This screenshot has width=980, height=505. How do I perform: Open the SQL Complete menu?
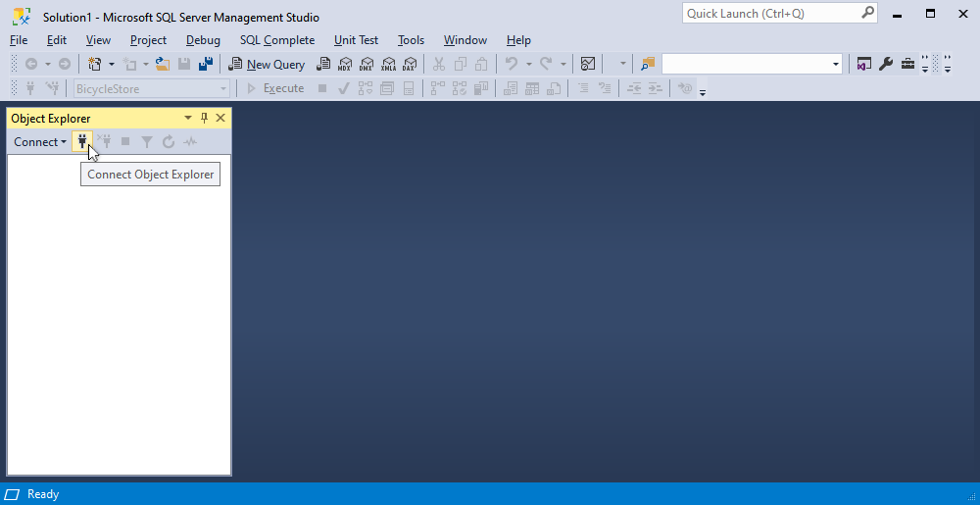click(277, 40)
